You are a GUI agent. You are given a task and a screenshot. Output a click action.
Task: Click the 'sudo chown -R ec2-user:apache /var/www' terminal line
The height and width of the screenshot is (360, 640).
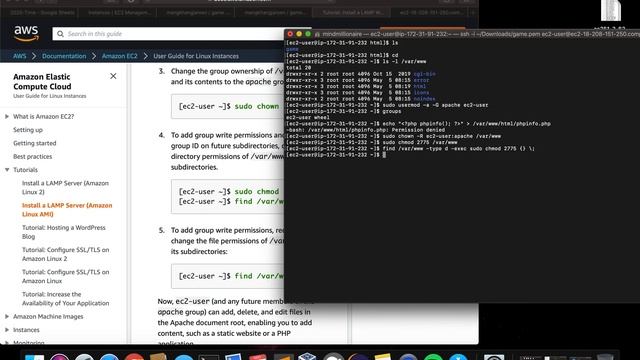pos(393,136)
